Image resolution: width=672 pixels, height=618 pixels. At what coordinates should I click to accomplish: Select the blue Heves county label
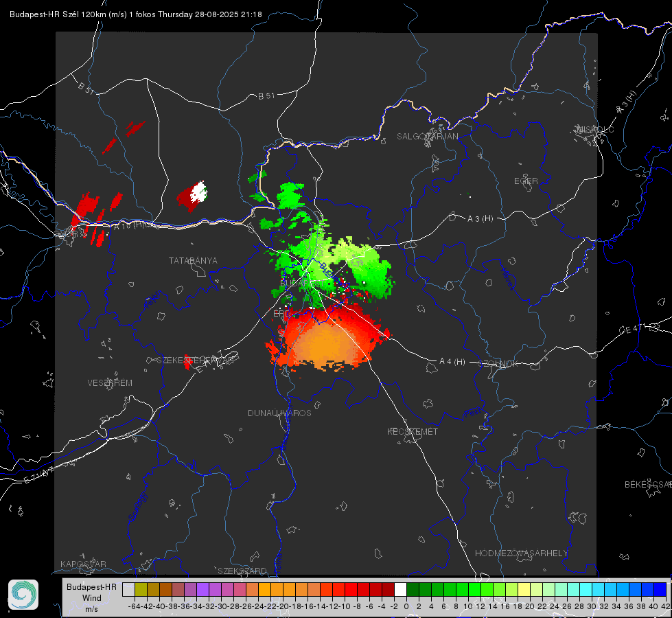tap(507, 279)
